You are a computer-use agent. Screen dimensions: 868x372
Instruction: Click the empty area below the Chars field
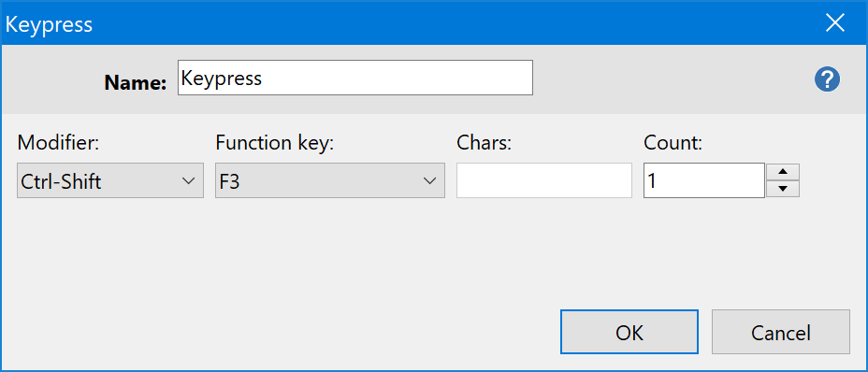[544, 250]
